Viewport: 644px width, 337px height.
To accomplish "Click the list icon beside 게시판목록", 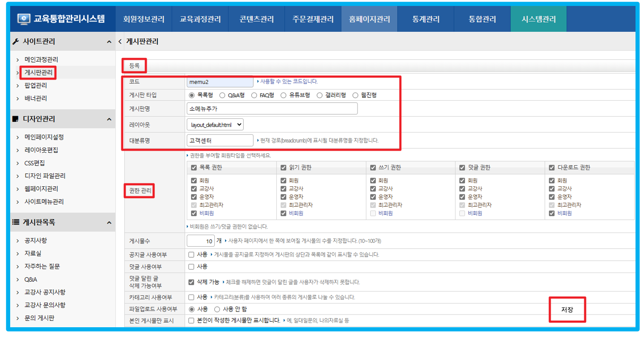I will coord(16,222).
